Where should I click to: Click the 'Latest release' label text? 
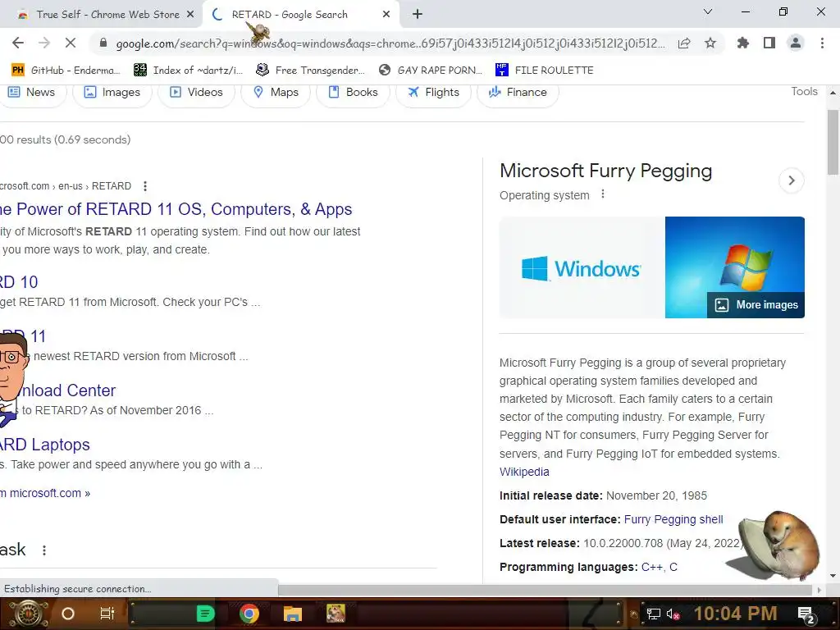[540, 543]
